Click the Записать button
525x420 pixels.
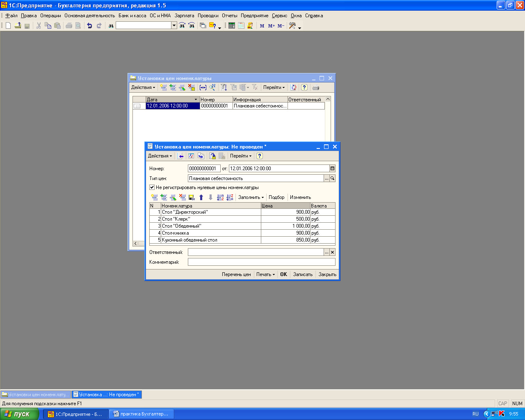click(x=303, y=274)
